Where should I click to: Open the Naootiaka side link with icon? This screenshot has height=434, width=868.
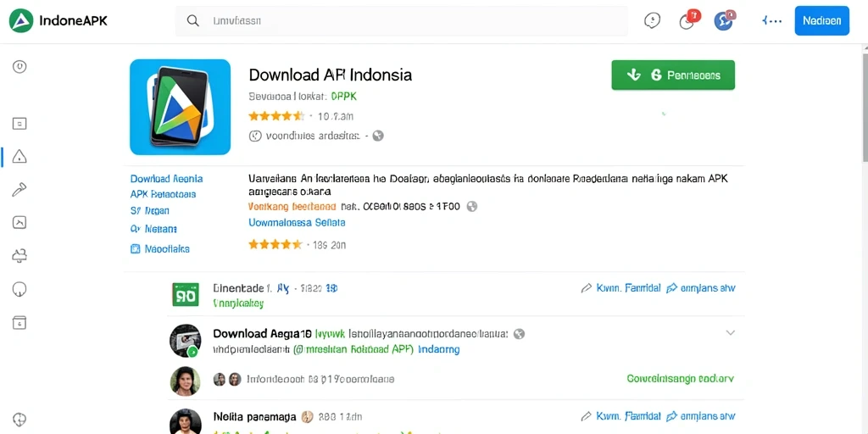[160, 249]
